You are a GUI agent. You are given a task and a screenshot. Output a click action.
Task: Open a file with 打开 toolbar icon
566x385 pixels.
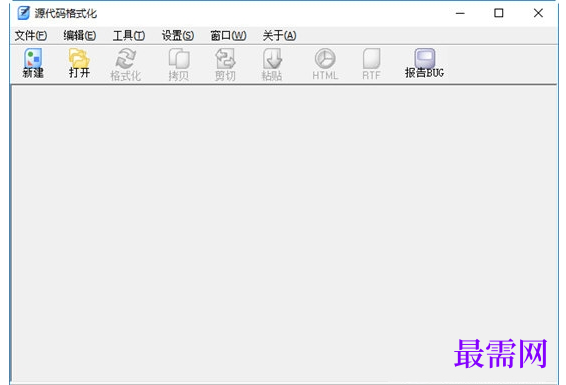click(x=79, y=63)
